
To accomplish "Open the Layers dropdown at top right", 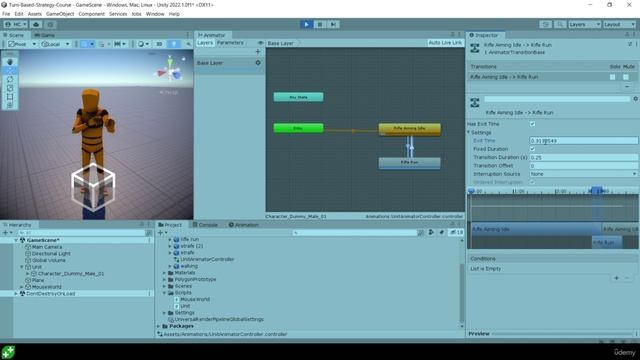I will [x=584, y=24].
